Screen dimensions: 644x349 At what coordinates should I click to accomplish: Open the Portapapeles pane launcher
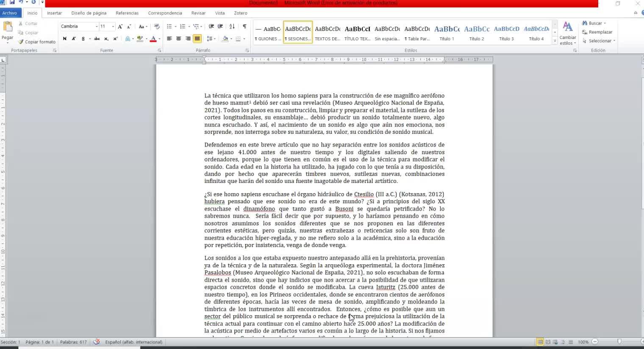click(x=55, y=50)
